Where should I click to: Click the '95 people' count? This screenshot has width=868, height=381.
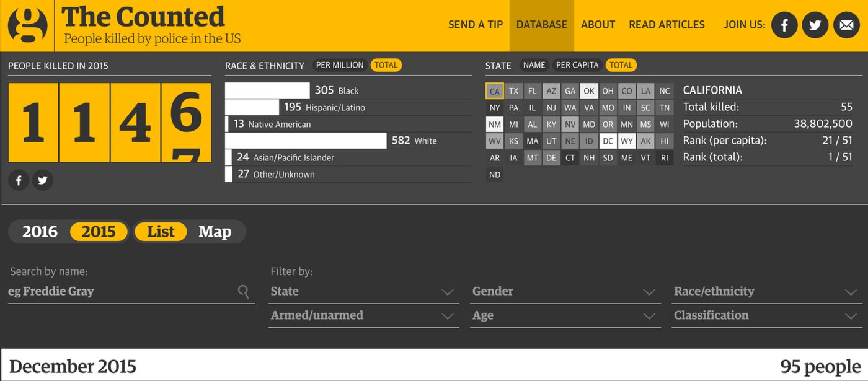[x=820, y=366]
